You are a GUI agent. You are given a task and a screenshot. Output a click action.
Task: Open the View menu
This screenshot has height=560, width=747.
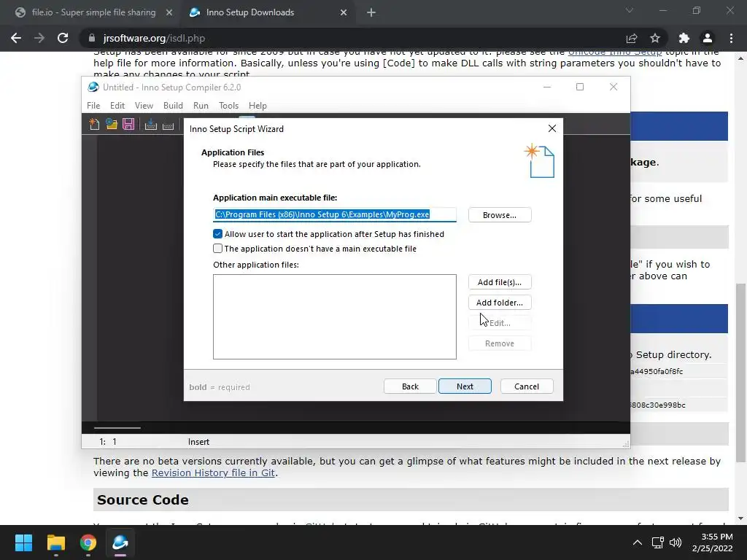point(144,106)
